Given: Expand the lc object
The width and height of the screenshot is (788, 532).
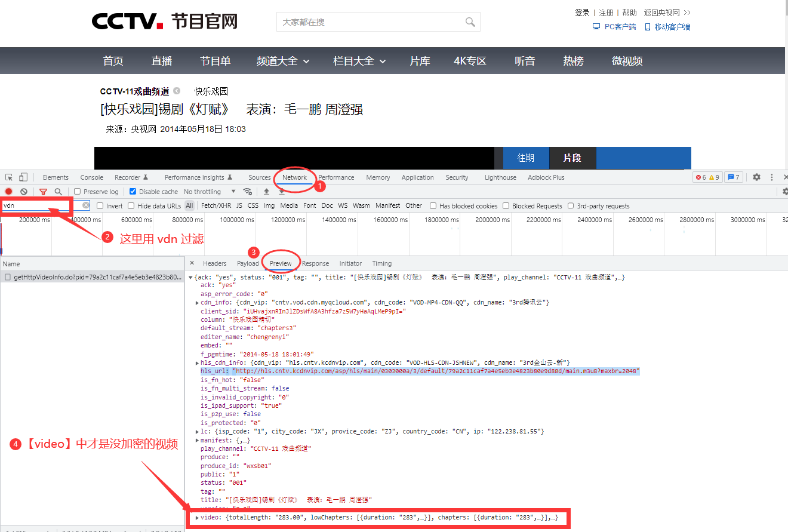Looking at the screenshot, I should (198, 431).
